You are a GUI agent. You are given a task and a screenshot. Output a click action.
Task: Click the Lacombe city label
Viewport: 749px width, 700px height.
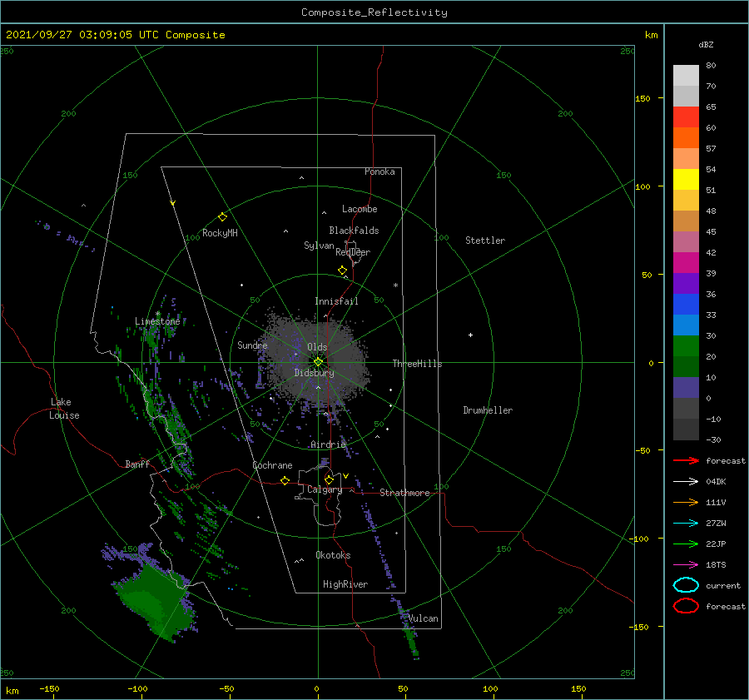click(x=360, y=209)
